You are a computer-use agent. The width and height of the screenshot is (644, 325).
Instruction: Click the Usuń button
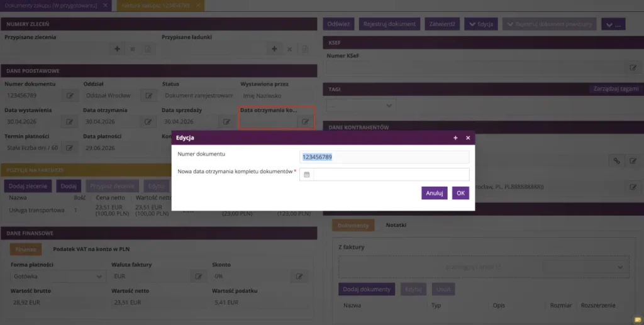click(443, 289)
